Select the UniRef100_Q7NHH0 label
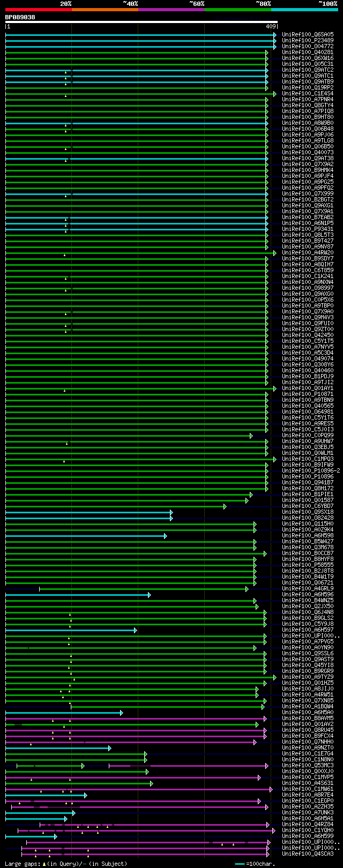Screen dimensions: 343x868 click(x=308, y=742)
